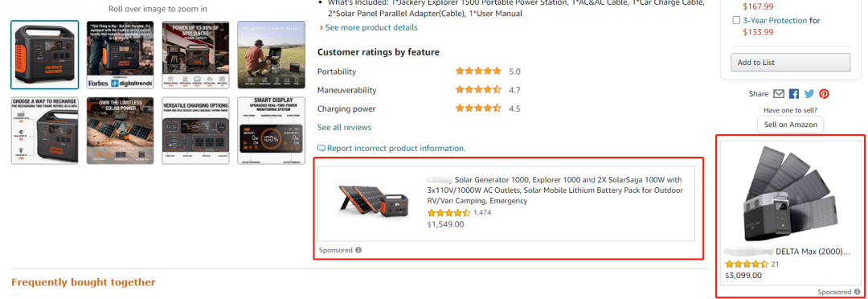Screen dimensions: 868x299
Task: Expand See more product details
Action: [369, 27]
